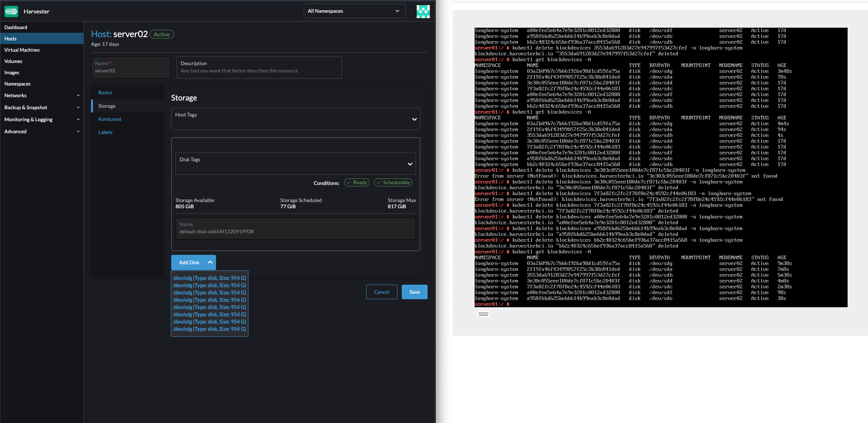Open the Ksmtuned tab

click(x=110, y=119)
